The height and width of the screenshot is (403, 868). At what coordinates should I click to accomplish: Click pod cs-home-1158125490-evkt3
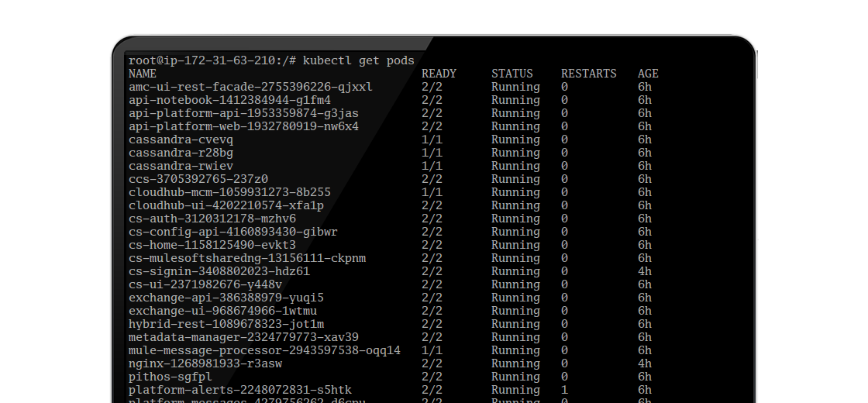pyautogui.click(x=212, y=245)
